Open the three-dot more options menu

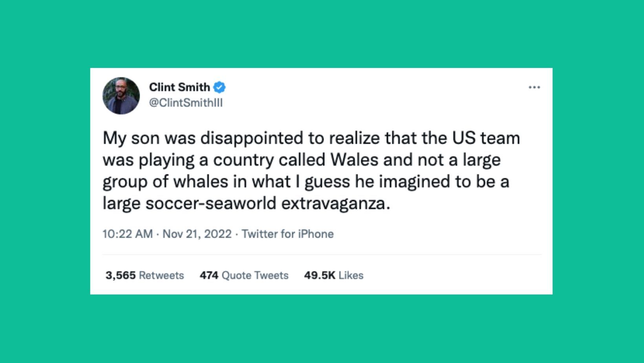point(534,87)
